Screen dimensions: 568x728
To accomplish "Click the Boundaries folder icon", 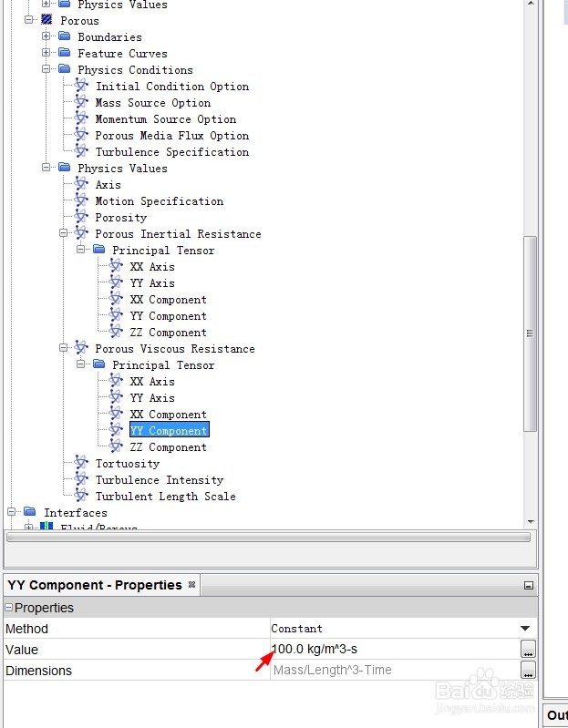I will 64,36.
